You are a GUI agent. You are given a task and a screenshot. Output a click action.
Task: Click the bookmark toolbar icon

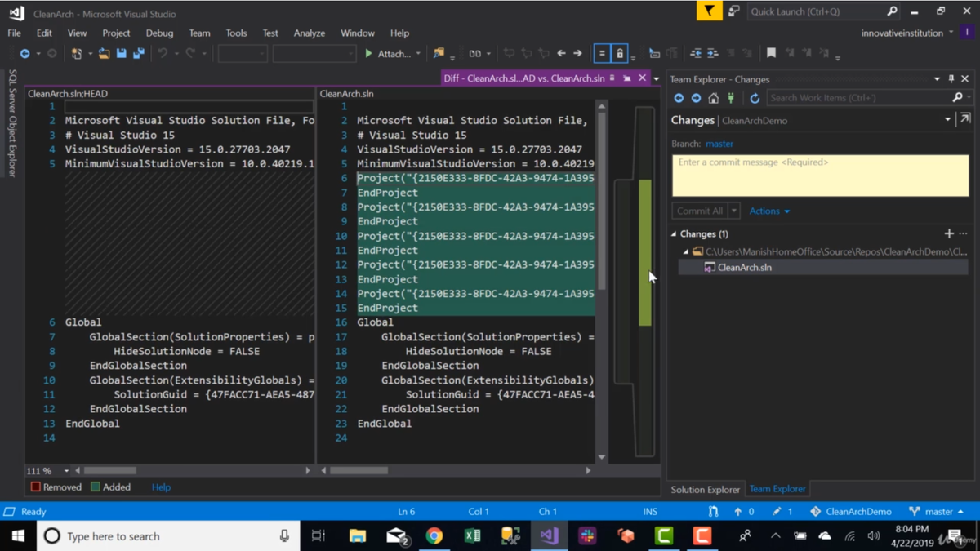click(x=771, y=53)
